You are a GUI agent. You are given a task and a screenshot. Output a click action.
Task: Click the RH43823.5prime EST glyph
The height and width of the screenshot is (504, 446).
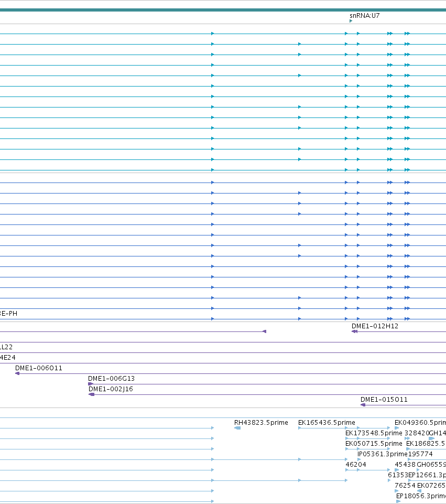tap(237, 428)
